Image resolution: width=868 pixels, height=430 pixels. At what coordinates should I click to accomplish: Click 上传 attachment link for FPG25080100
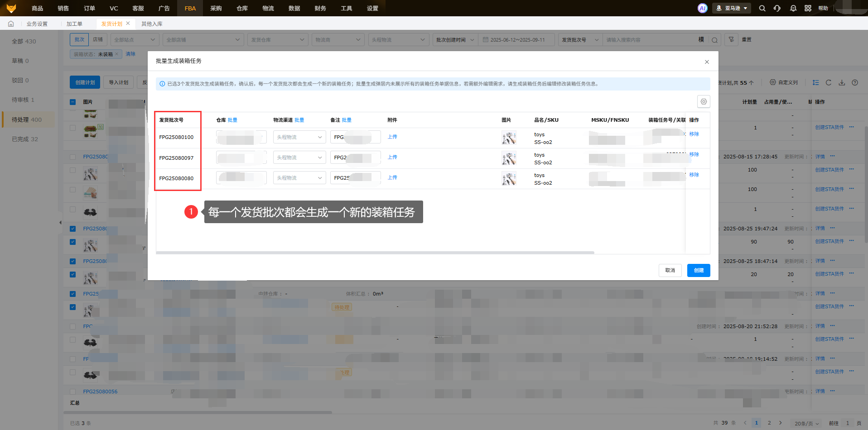(392, 137)
